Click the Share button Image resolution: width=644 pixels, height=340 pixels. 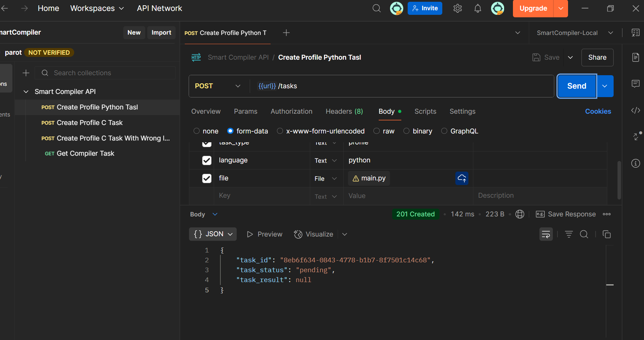click(x=597, y=57)
